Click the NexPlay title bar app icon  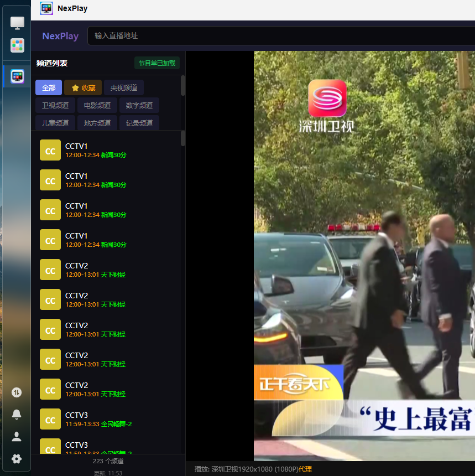pyautogui.click(x=46, y=8)
